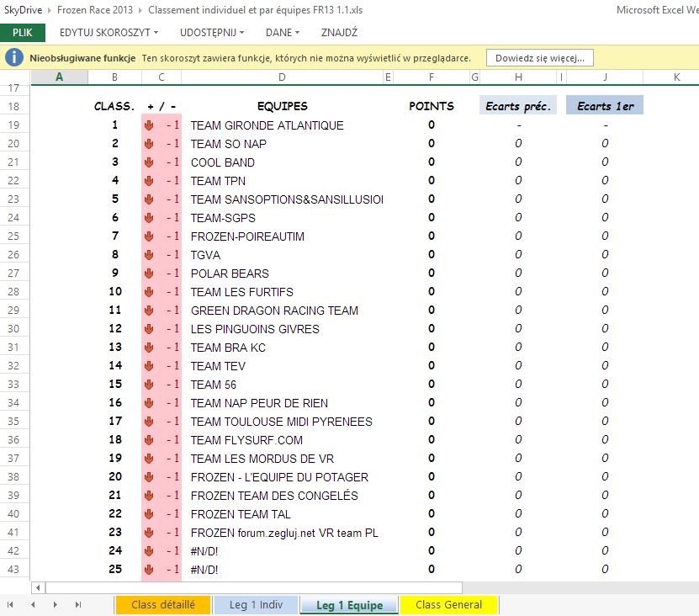
Task: Open DANE dropdown menu
Action: tap(283, 33)
